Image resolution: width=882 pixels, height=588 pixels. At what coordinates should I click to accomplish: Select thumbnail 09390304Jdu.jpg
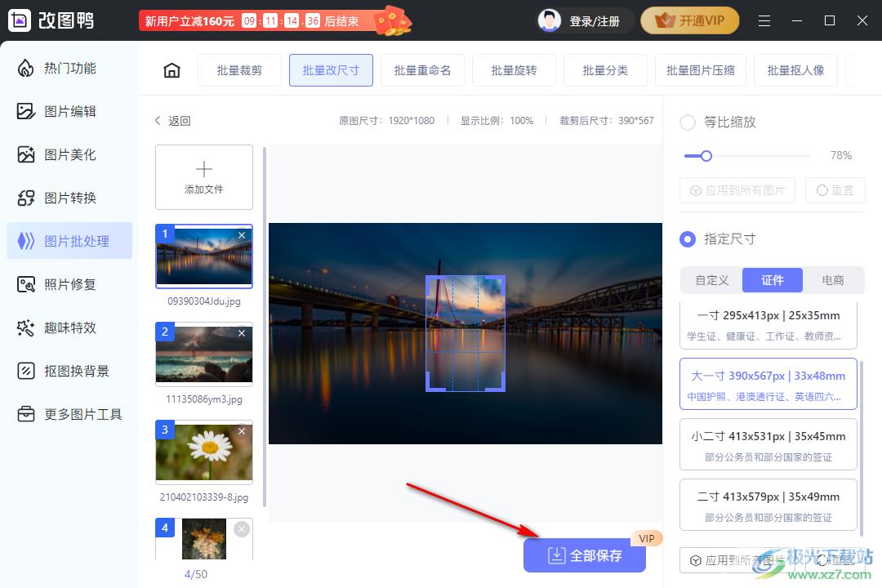point(203,256)
